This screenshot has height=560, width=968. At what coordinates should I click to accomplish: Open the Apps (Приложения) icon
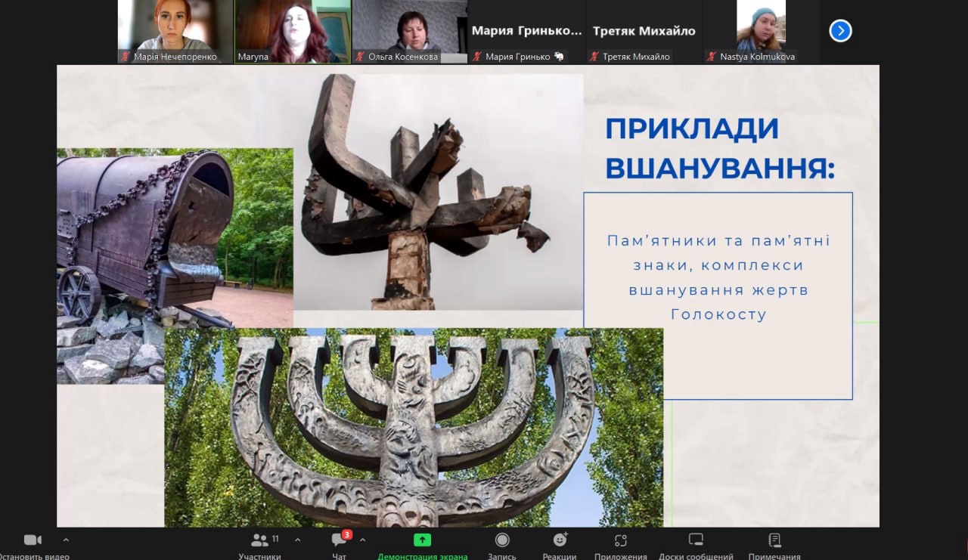pos(621,540)
